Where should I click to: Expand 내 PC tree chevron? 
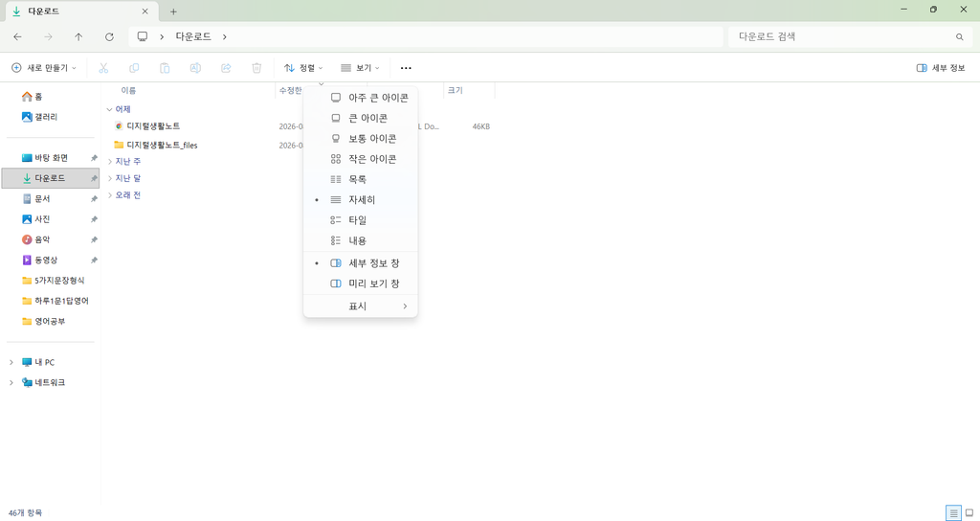(11, 362)
